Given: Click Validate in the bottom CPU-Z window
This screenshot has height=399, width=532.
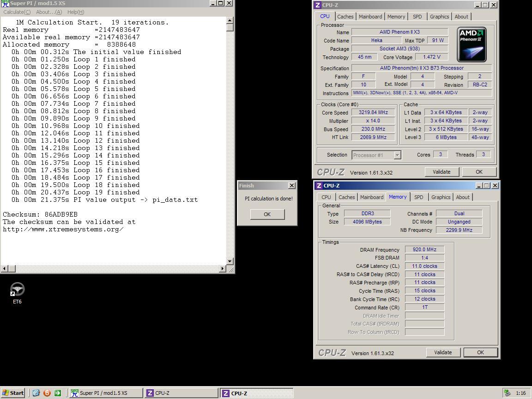Looking at the screenshot, I should coord(443,352).
